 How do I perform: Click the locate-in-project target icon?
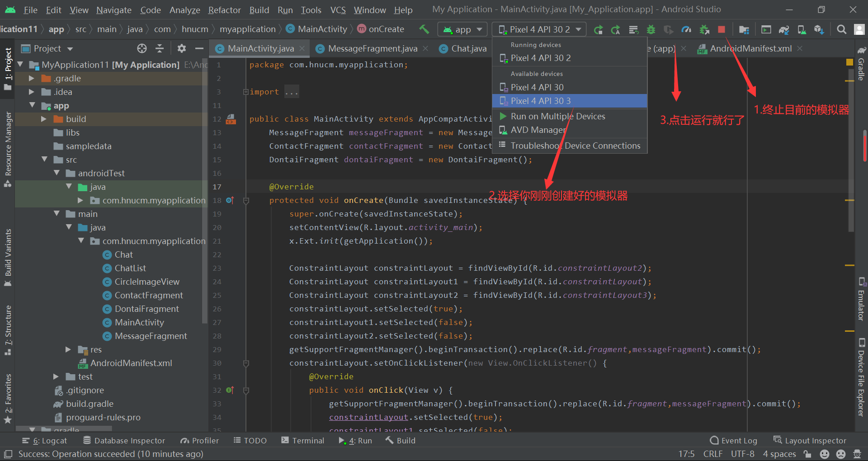point(142,48)
